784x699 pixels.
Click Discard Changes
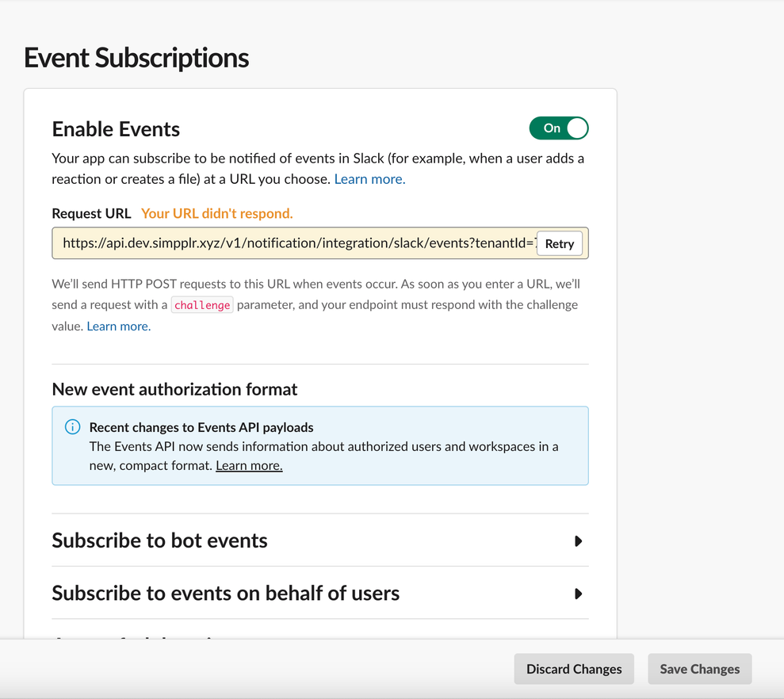tap(574, 669)
